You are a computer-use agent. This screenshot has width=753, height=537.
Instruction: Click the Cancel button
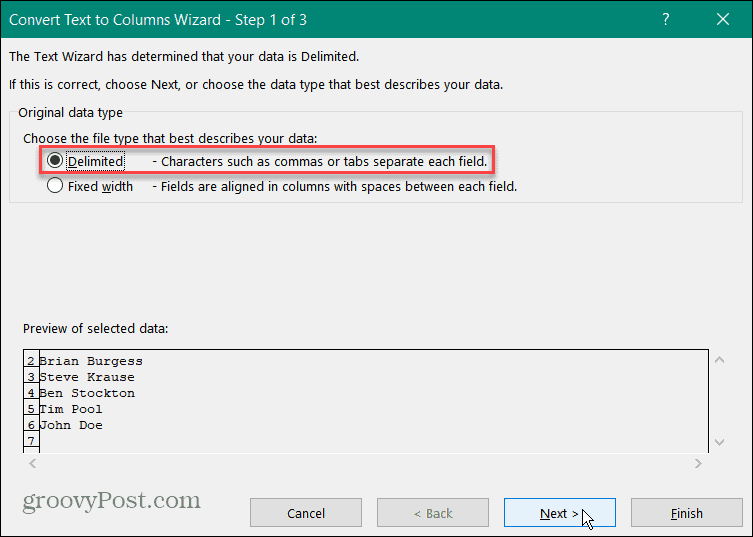pyautogui.click(x=306, y=513)
